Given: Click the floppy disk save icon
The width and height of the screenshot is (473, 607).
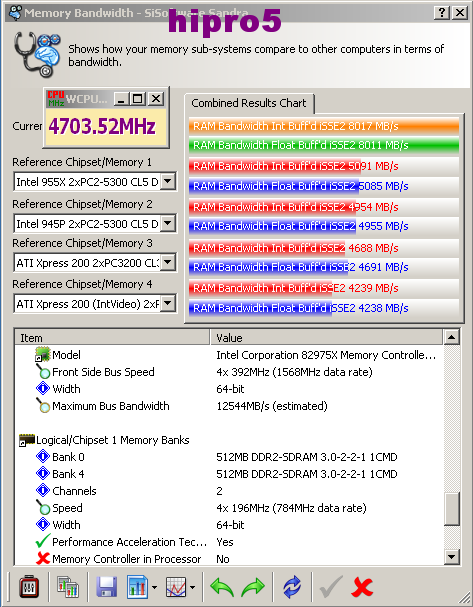Looking at the screenshot, I should 106,586.
